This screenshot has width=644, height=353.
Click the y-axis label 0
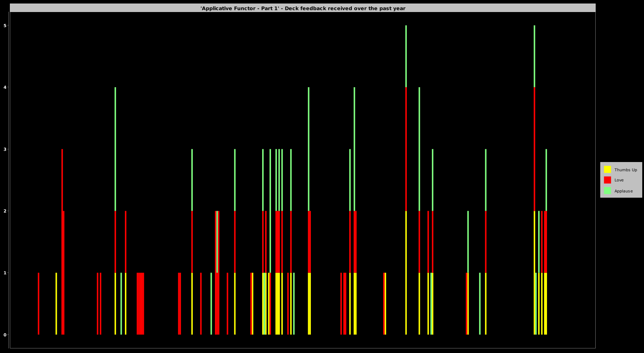(5, 335)
